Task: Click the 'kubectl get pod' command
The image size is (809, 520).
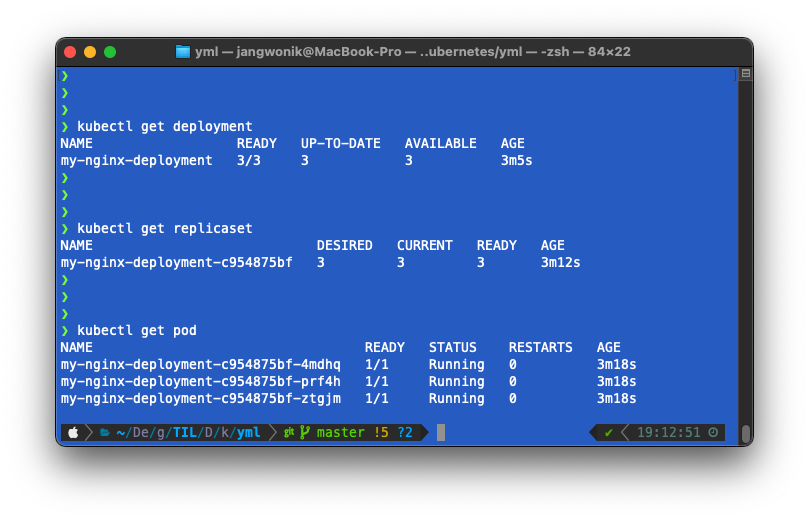Action: [x=137, y=330]
